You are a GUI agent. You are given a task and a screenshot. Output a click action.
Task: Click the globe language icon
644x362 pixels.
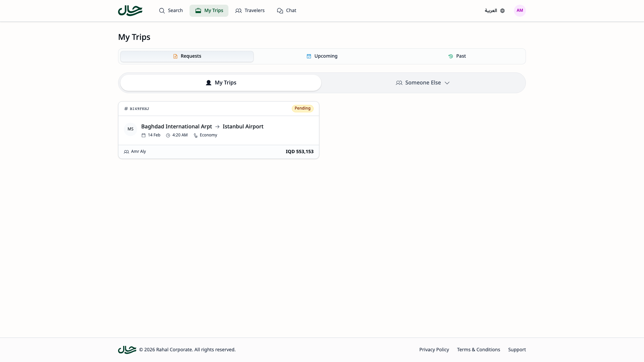coord(502,11)
